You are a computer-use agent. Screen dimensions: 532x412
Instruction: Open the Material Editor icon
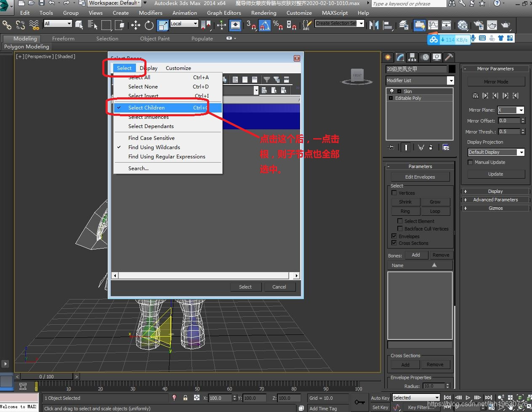[463, 25]
